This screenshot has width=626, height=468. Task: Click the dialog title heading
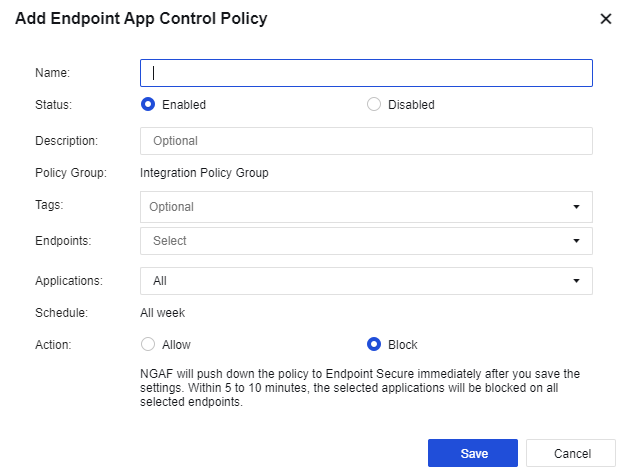[141, 19]
